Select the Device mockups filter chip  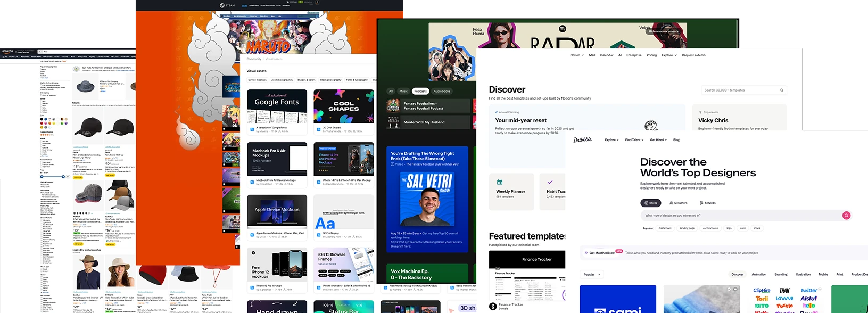point(258,80)
